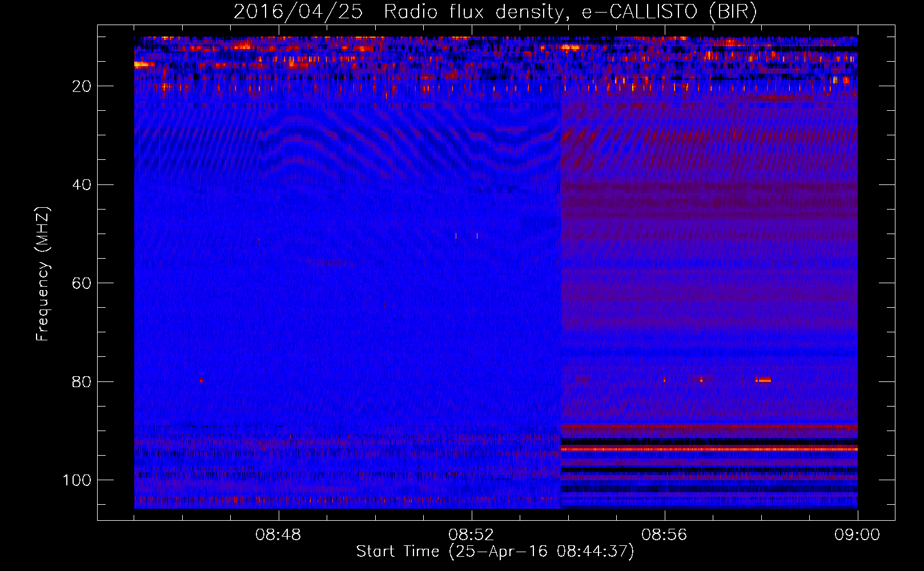Image resolution: width=924 pixels, height=571 pixels.
Task: Click the 100 frequency tick label
Action: point(77,480)
